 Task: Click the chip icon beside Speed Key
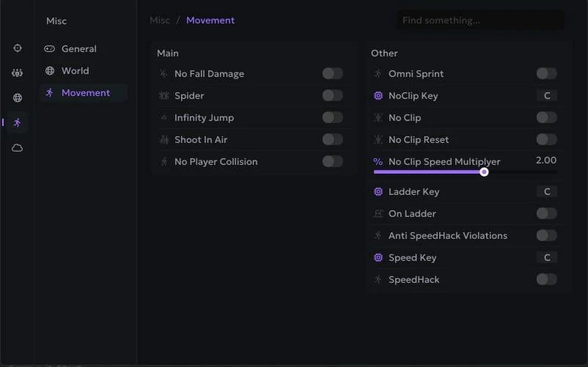click(378, 258)
